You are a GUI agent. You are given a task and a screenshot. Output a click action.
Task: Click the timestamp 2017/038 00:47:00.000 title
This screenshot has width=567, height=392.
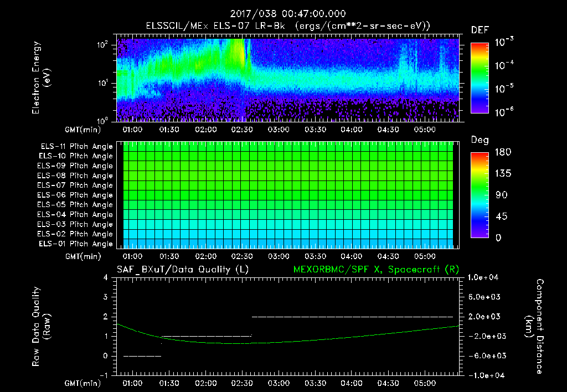288,14
